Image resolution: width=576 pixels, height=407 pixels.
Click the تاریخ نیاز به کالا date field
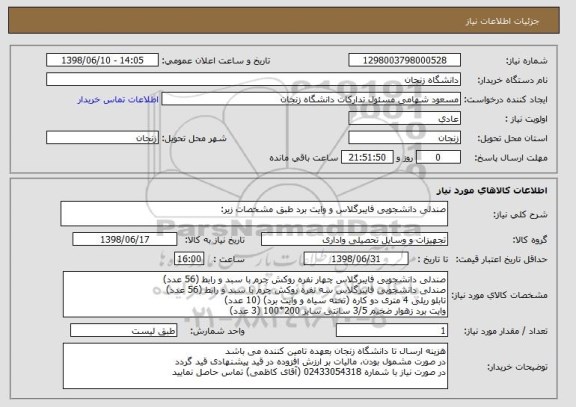125,239
